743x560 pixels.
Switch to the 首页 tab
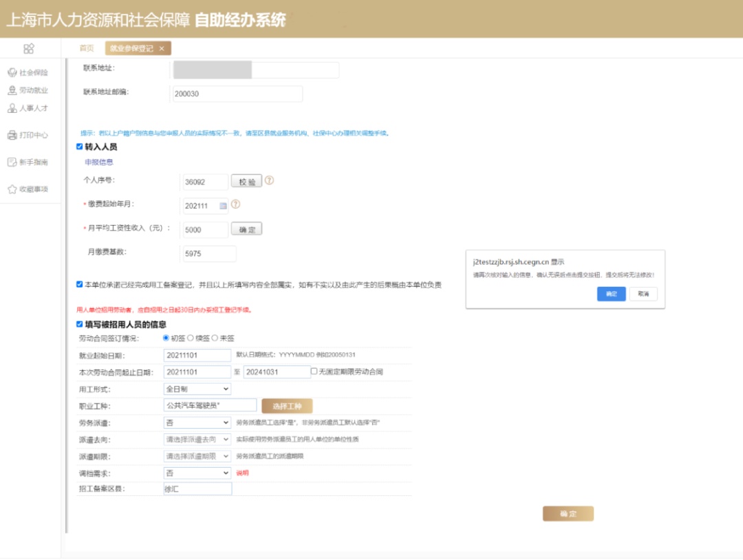(86, 48)
